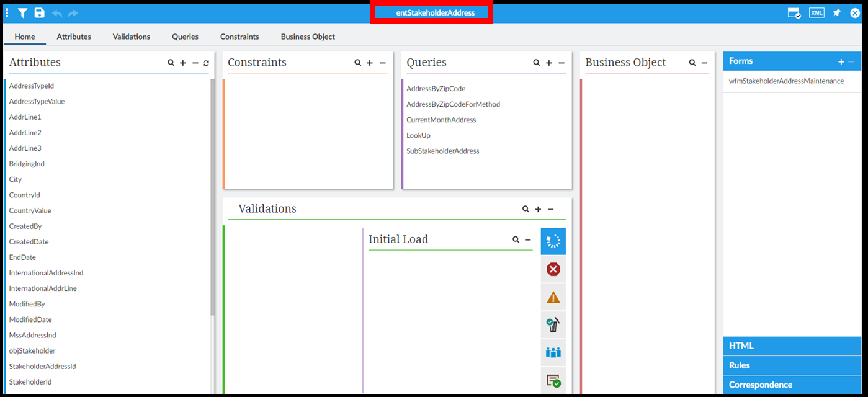Search within the Initial Load section

click(516, 239)
